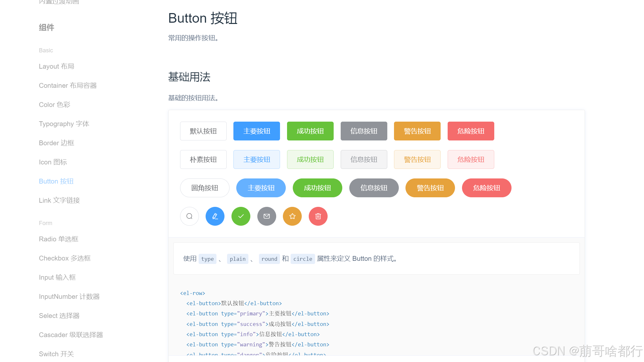
Task: Click the 'type' code tag in description
Action: [x=208, y=259]
